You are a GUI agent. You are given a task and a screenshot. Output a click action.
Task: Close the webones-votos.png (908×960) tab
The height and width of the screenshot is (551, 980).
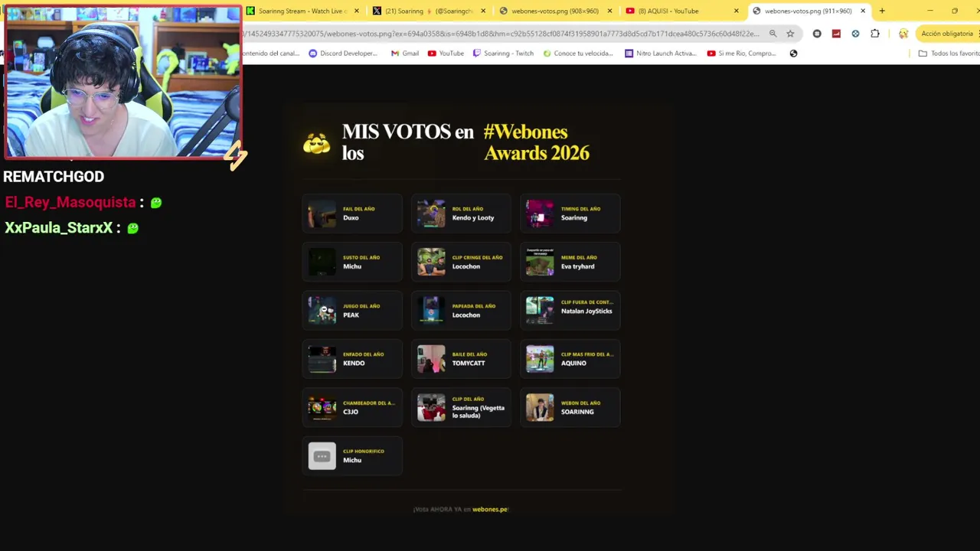(x=609, y=11)
